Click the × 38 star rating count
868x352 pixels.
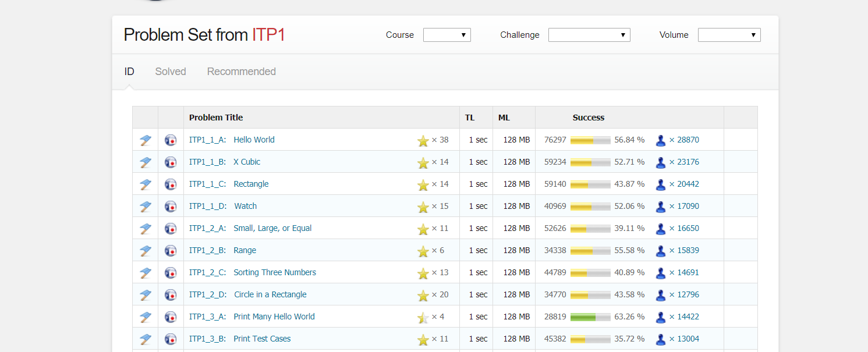[440, 140]
